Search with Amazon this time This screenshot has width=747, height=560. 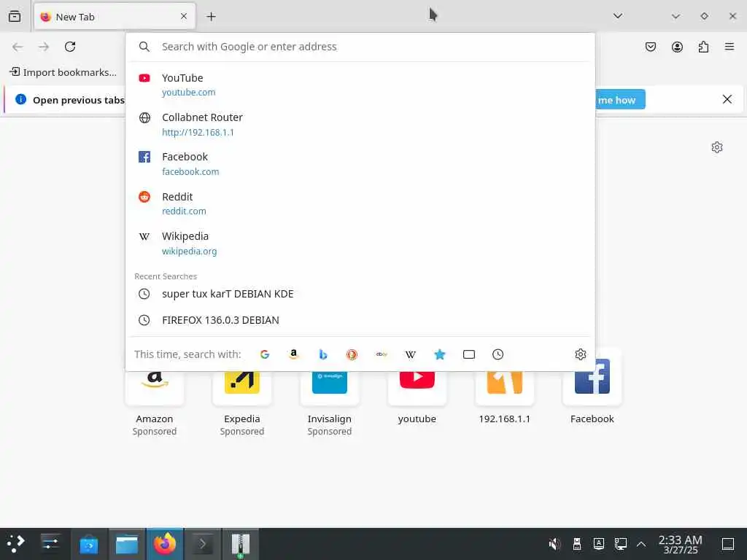[294, 354]
